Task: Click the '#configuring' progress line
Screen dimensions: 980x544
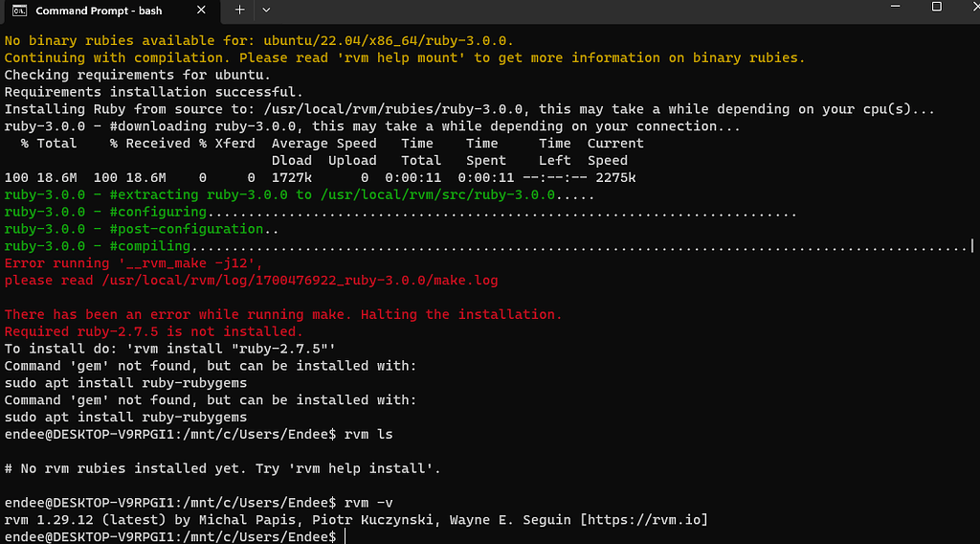Action: click(x=401, y=212)
